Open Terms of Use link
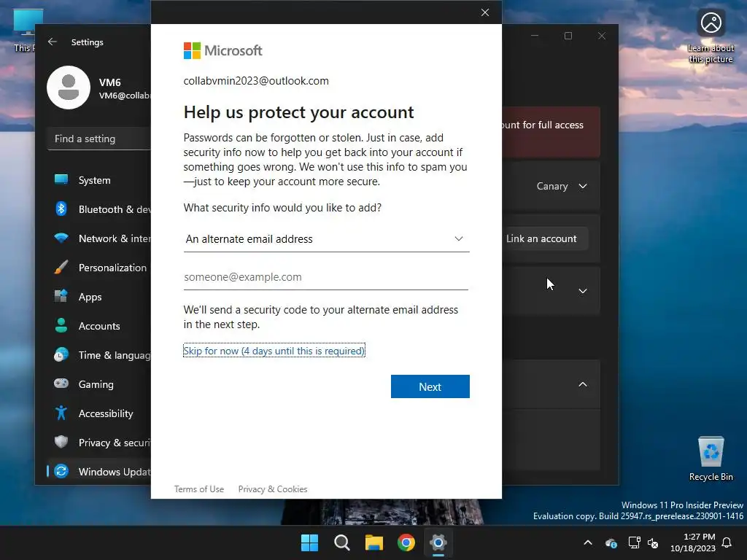The height and width of the screenshot is (560, 747). click(x=199, y=489)
